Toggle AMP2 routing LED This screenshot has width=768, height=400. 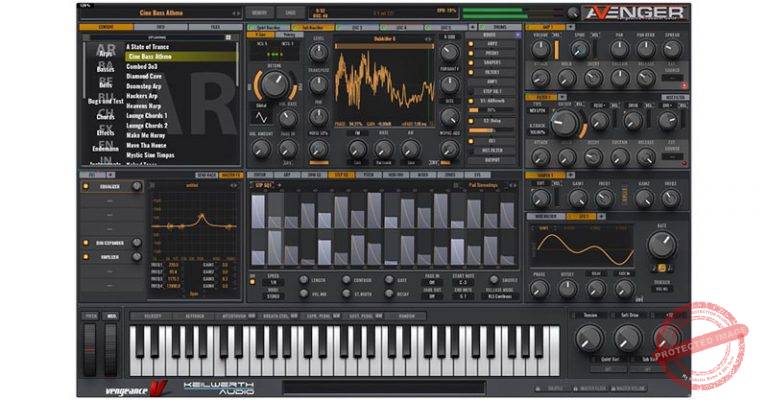coord(471,44)
